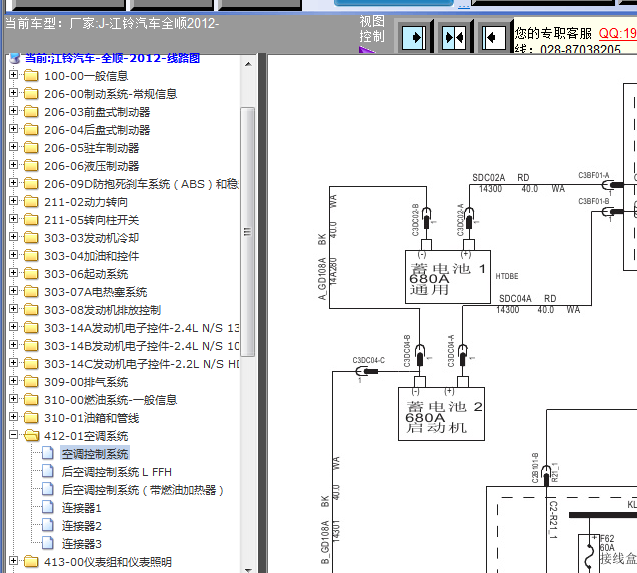Expand the 413-00仪表组和仪表照明 node
The image size is (637, 573).
13,561
